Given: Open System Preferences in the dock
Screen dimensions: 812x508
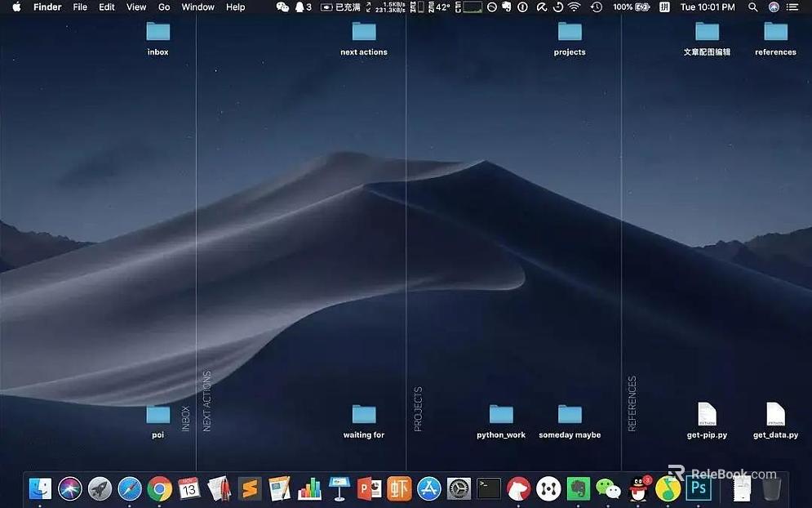Looking at the screenshot, I should tap(459, 488).
